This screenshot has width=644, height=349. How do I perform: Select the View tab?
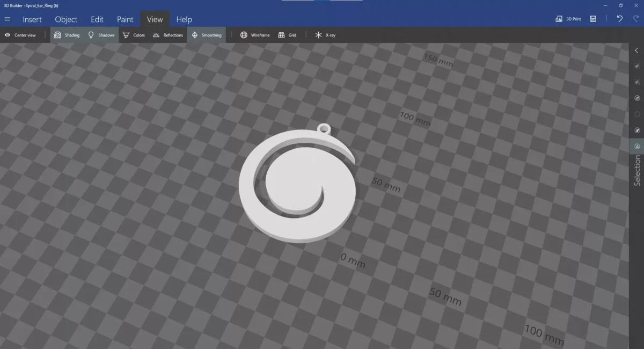tap(155, 19)
